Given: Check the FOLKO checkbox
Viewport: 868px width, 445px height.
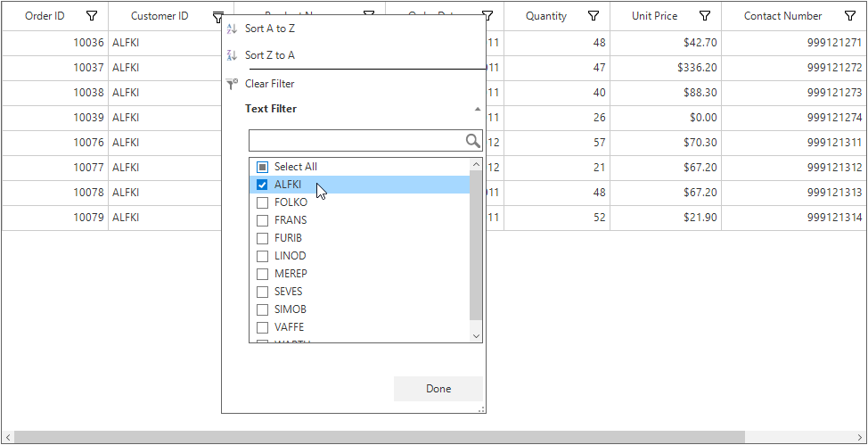Looking at the screenshot, I should click(x=262, y=202).
